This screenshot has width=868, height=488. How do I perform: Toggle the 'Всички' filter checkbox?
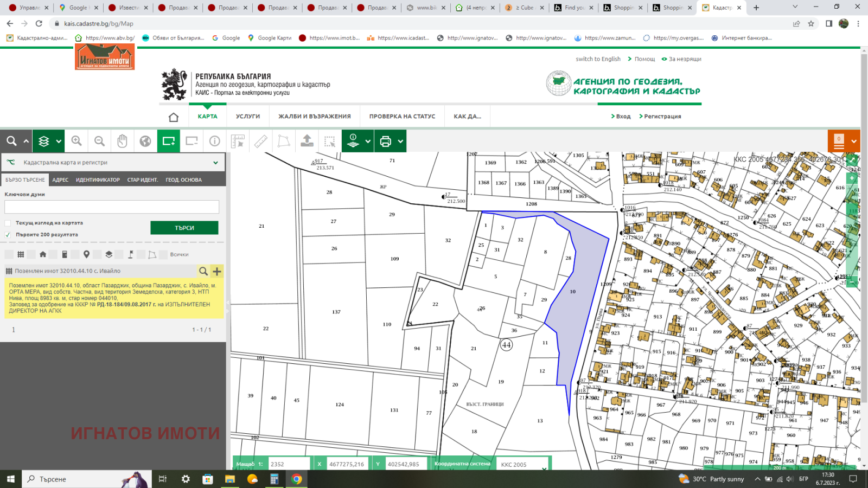point(163,254)
